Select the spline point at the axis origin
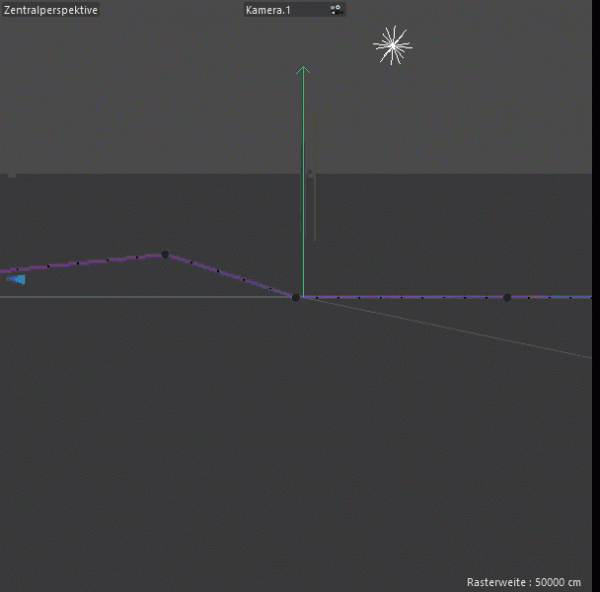 296,297
